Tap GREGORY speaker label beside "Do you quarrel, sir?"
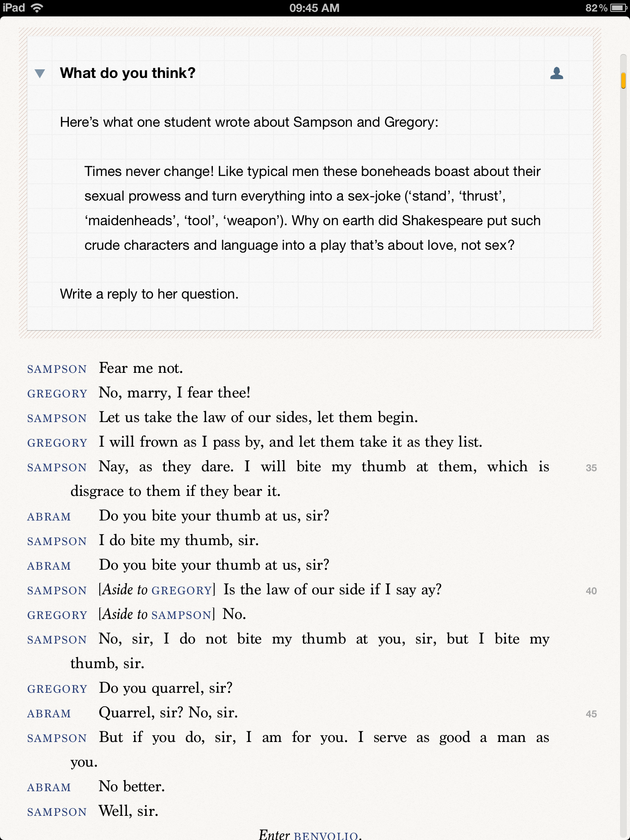 coord(57,689)
